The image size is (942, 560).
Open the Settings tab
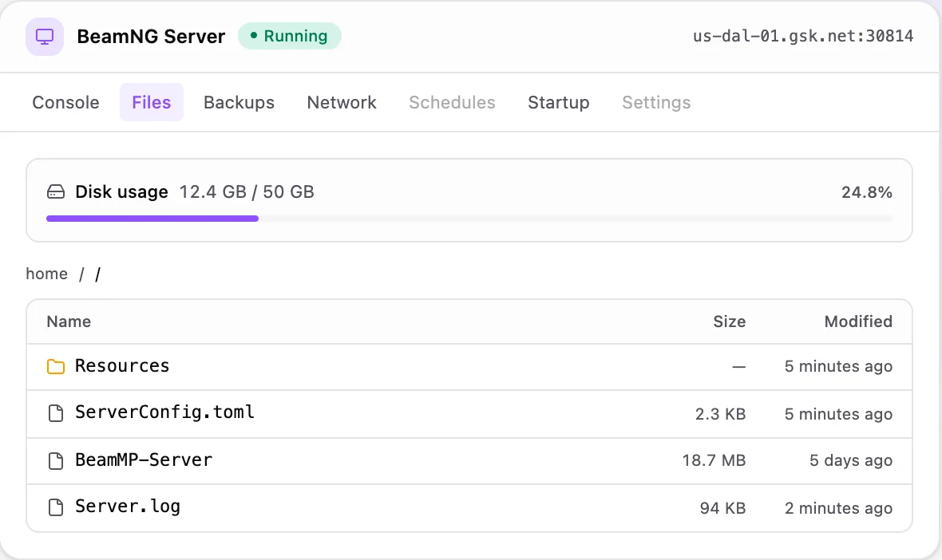[x=657, y=103]
